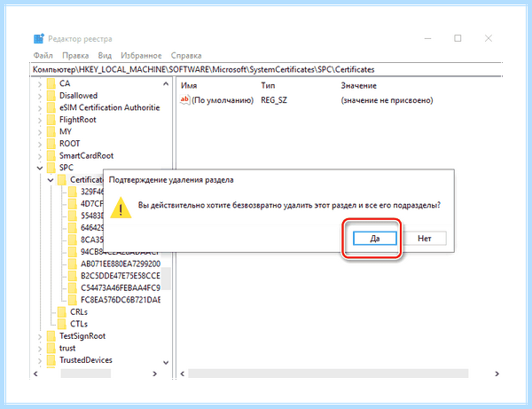Select the C54473A46FEBAA4FC9 folder icon
This screenshot has height=409, width=532.
(73, 287)
